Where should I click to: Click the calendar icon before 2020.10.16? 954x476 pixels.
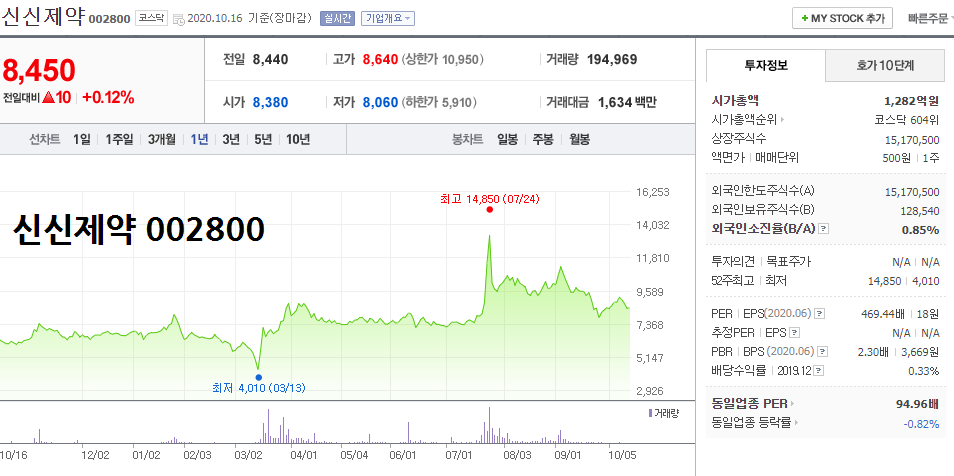(179, 19)
